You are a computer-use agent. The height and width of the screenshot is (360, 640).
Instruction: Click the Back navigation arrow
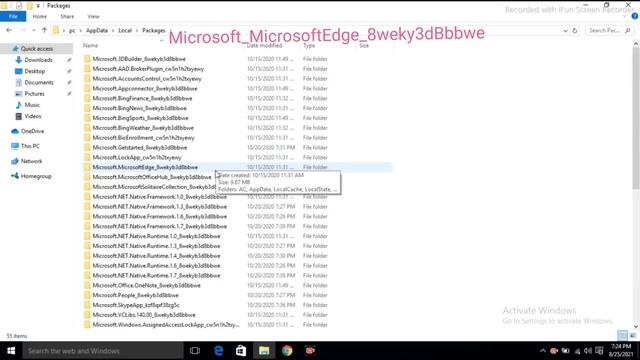click(9, 30)
